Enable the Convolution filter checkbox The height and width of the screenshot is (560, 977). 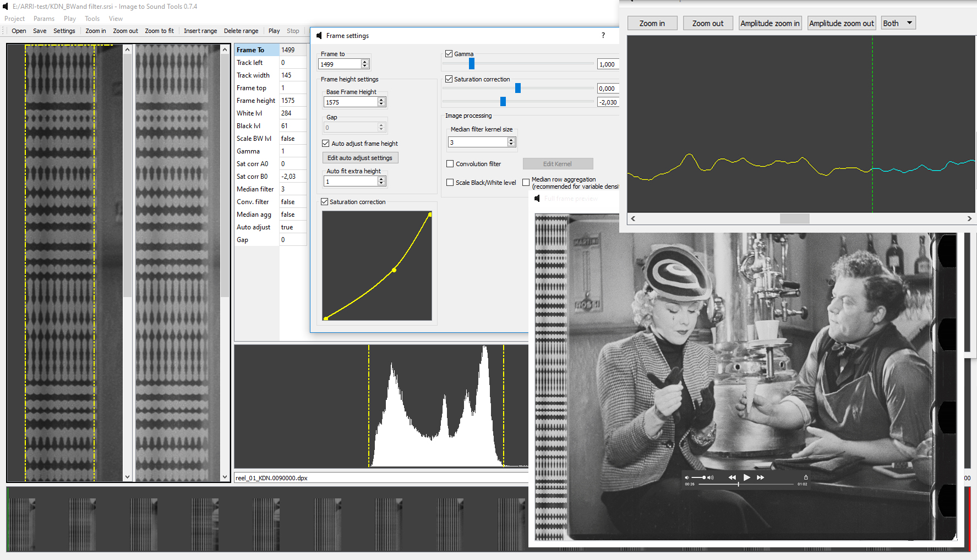pyautogui.click(x=450, y=164)
